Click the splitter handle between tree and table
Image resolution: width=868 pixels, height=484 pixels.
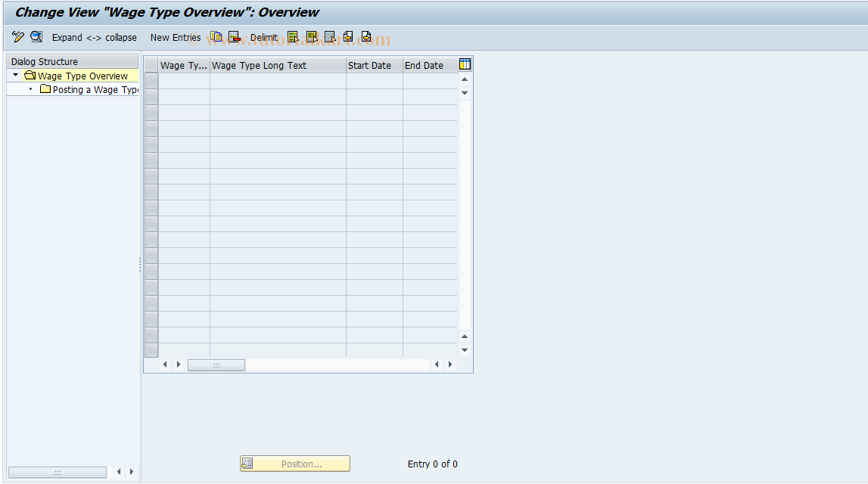tap(140, 265)
